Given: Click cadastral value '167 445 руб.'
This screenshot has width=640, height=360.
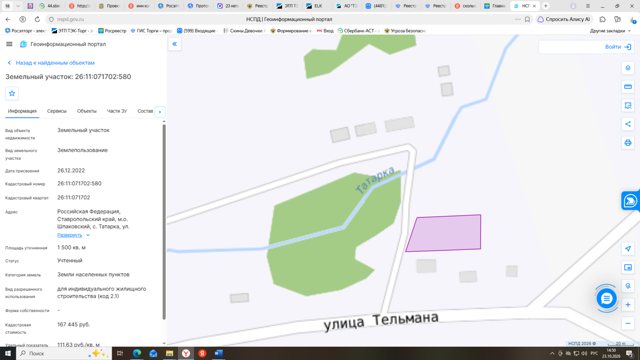Looking at the screenshot, I should [x=73, y=324].
